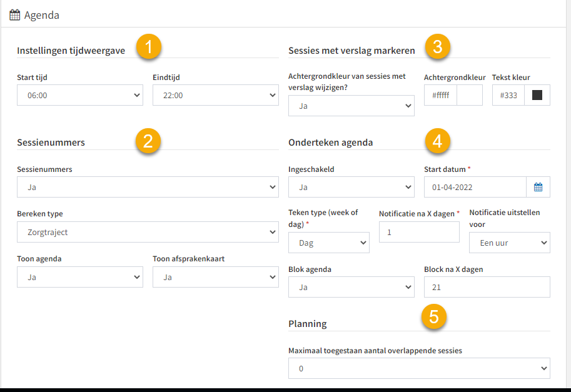Screen dimensions: 571x392
Task: Click the orange number 5 marker
Action: coord(433,316)
